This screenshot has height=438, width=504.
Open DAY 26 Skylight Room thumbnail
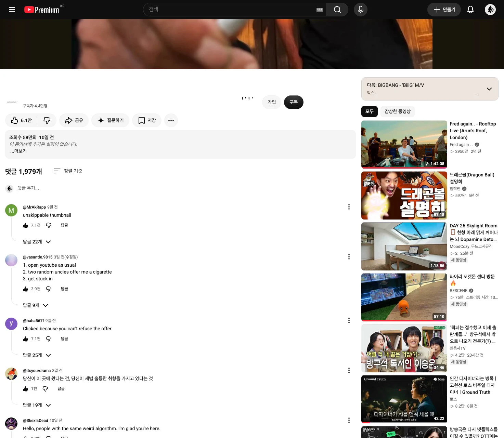coord(404,247)
